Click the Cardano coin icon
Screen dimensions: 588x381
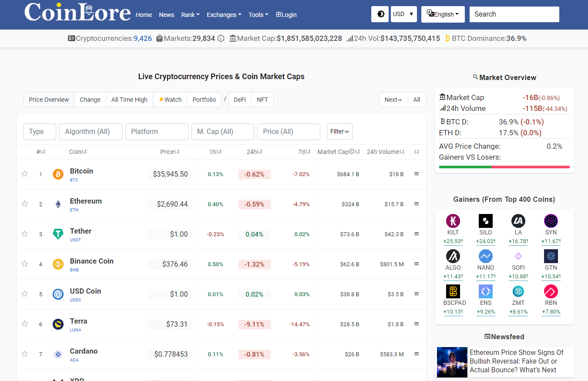click(58, 354)
